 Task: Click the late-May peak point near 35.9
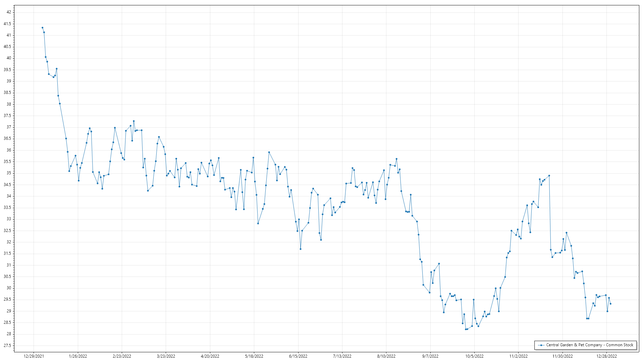coord(269,152)
